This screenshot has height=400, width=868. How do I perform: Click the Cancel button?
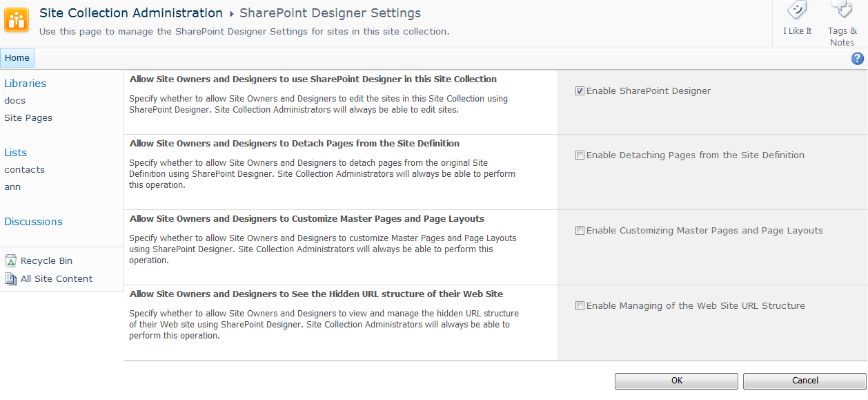coord(805,381)
